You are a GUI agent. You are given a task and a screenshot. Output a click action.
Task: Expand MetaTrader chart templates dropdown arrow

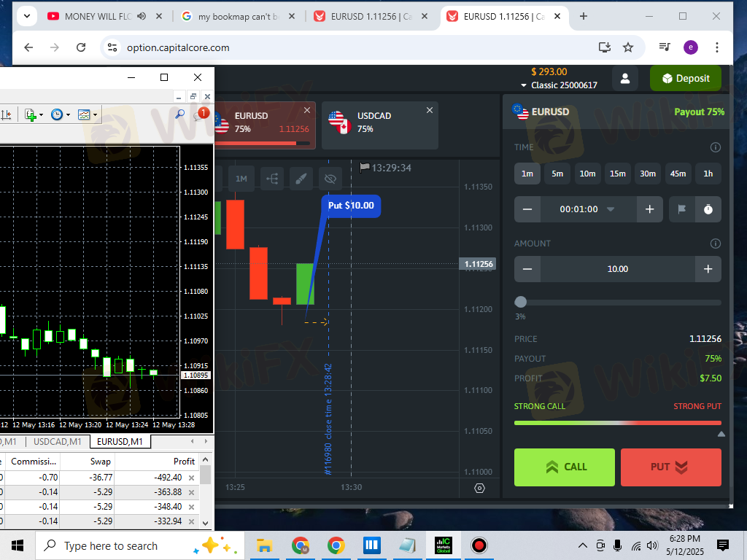click(96, 115)
